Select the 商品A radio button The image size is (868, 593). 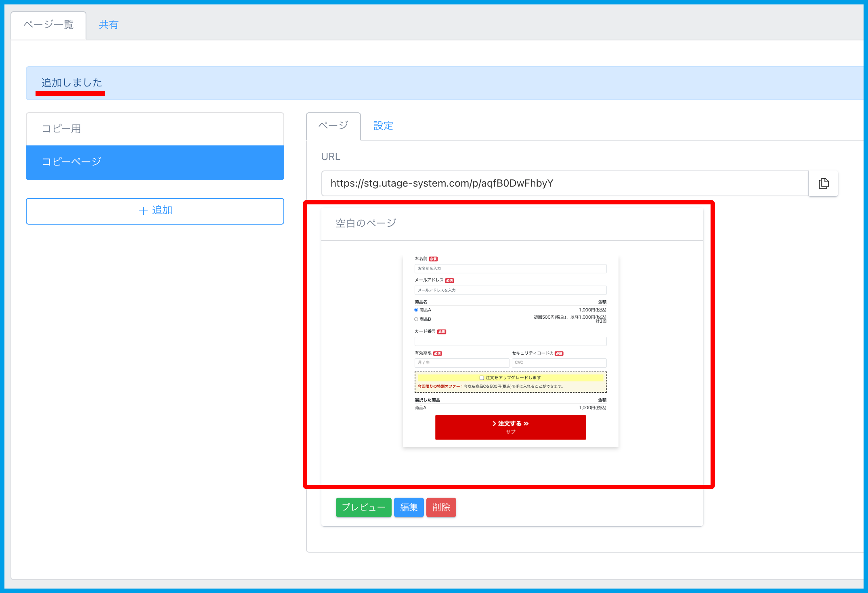(416, 310)
